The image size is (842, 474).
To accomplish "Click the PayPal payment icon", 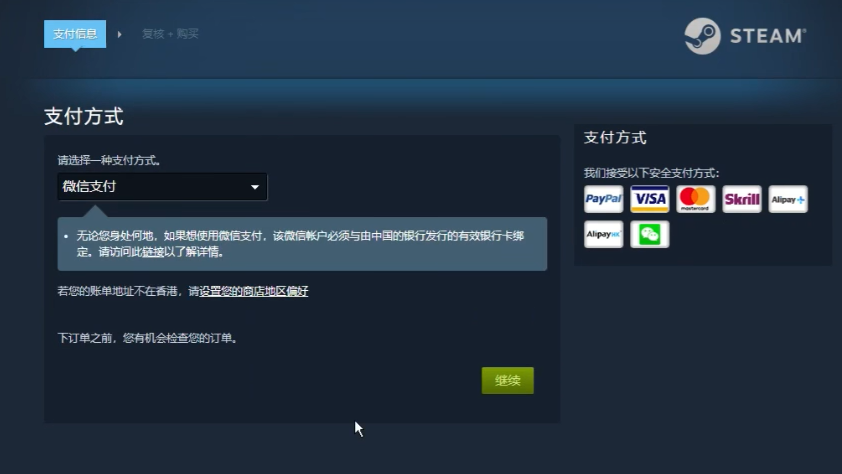I will pyautogui.click(x=604, y=199).
